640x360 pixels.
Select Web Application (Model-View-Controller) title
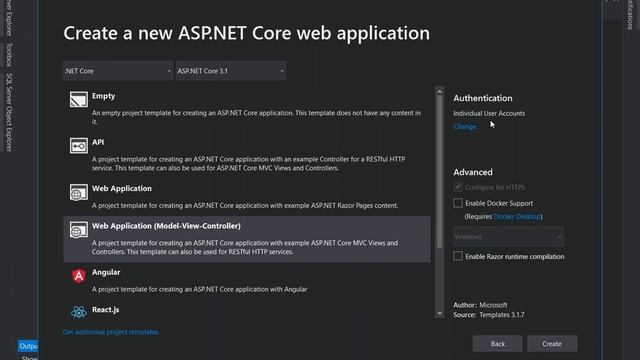(166, 226)
